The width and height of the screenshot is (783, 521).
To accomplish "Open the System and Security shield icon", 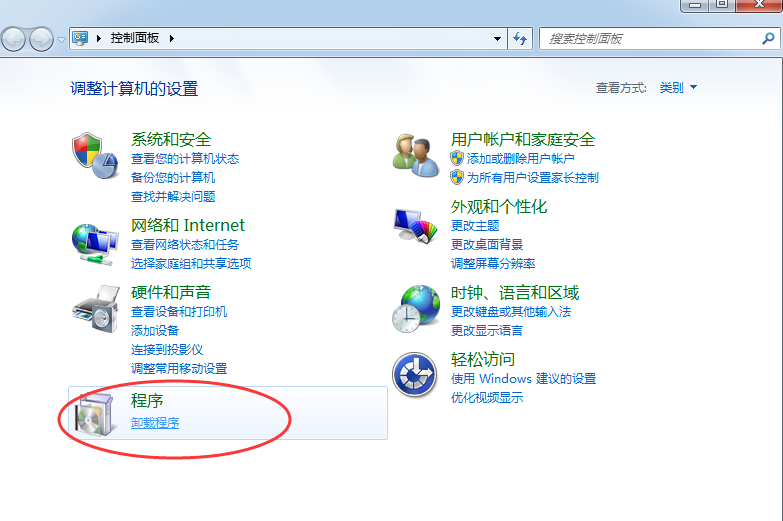I will pos(95,155).
